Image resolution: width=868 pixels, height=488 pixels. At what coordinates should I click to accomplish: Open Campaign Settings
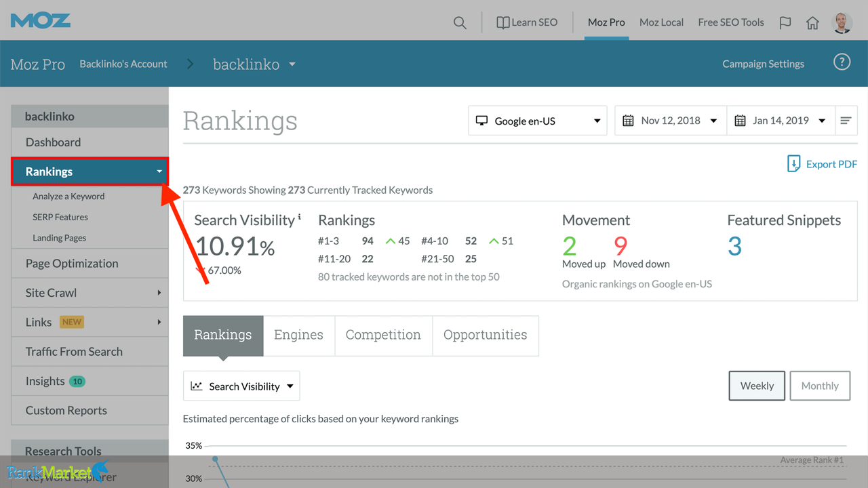click(763, 64)
